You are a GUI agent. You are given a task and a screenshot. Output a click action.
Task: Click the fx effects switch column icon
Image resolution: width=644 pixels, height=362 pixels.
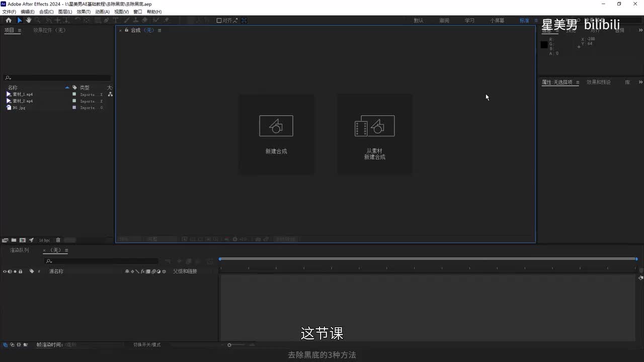click(x=142, y=271)
